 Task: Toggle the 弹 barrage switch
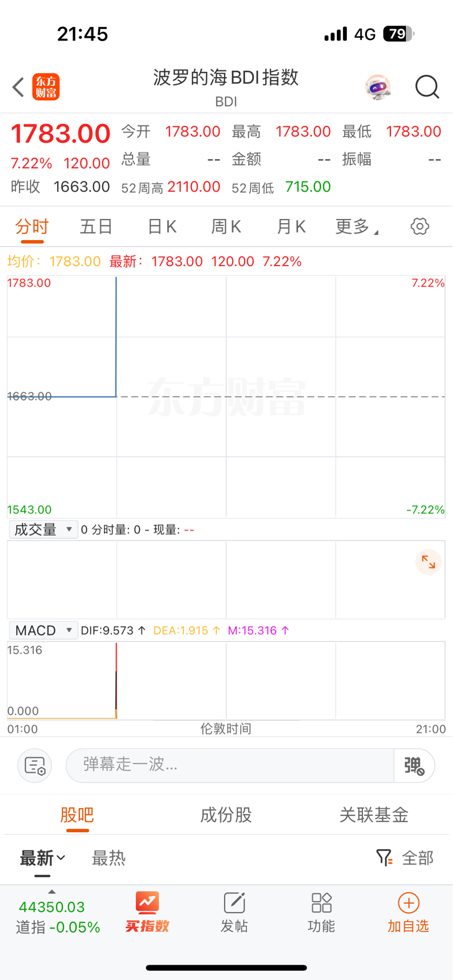pos(414,766)
